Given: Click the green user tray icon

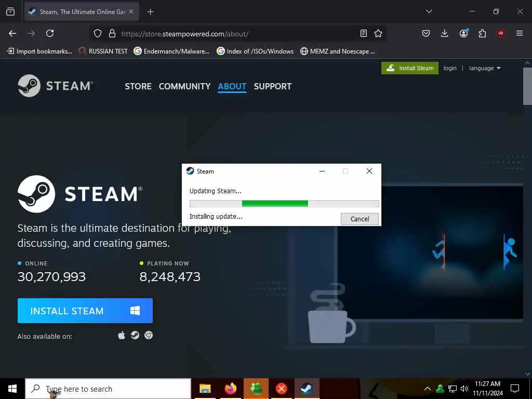Looking at the screenshot, I should pos(440,389).
